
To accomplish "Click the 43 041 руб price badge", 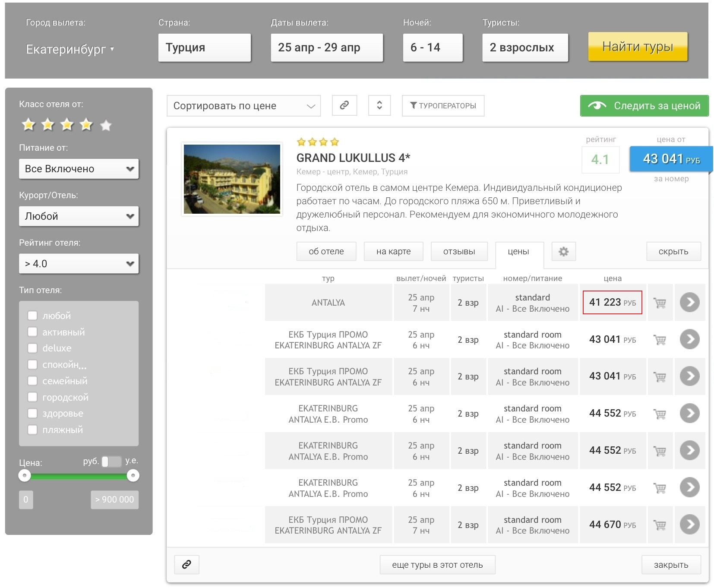I will click(671, 159).
